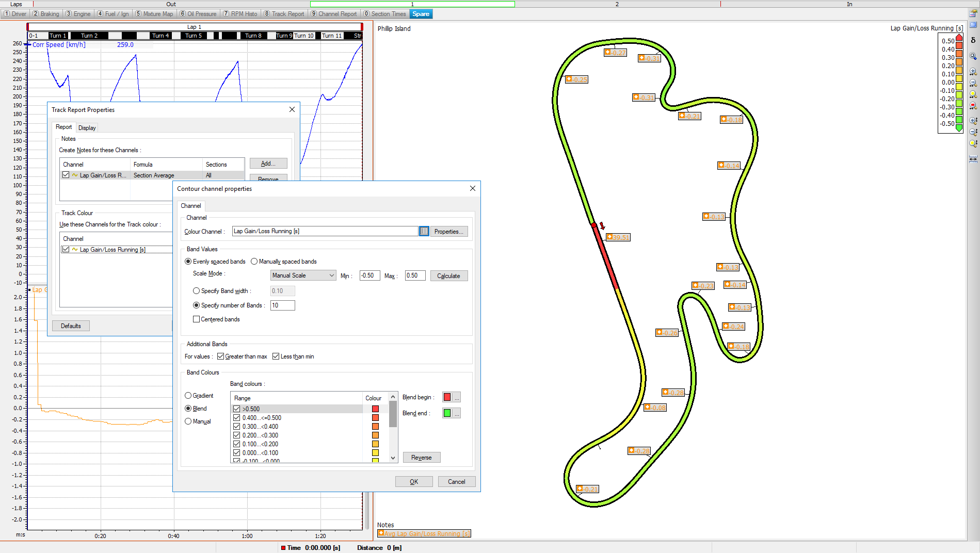Enable the Centered bands checkbox

coord(196,319)
